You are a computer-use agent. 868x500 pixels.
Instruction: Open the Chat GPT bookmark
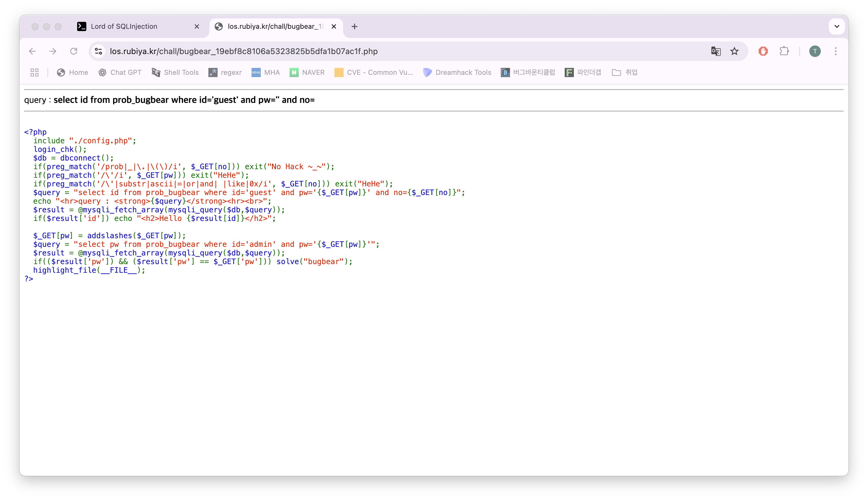[120, 72]
